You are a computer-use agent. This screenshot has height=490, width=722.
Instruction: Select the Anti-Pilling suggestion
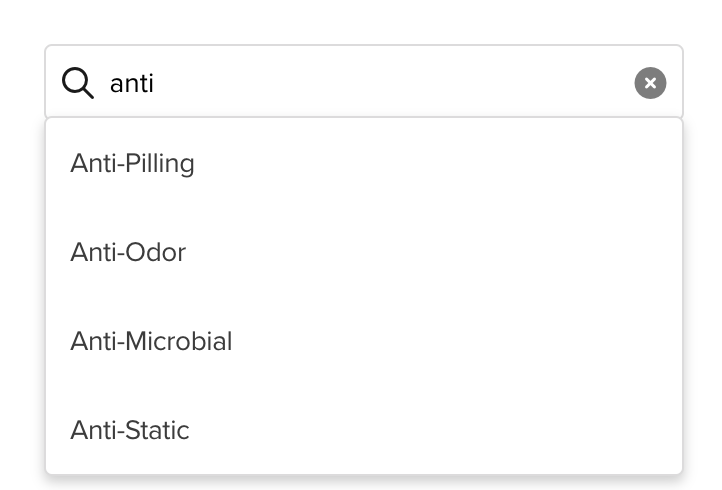364,163
